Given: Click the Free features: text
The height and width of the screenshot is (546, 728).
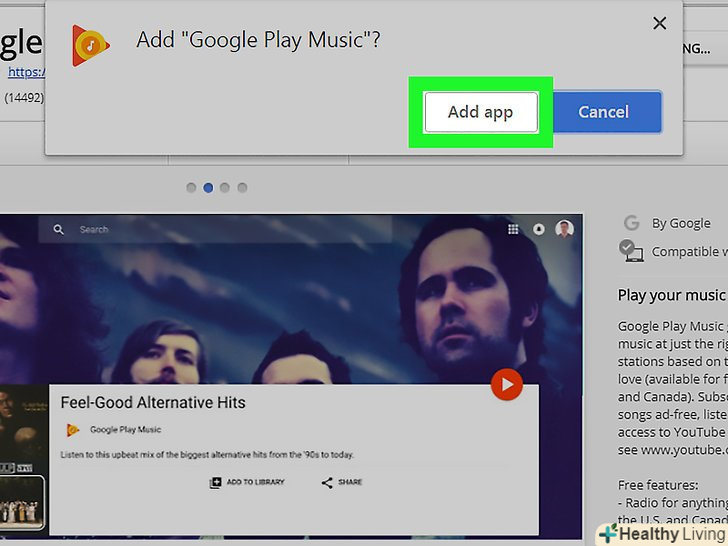Looking at the screenshot, I should tap(658, 485).
